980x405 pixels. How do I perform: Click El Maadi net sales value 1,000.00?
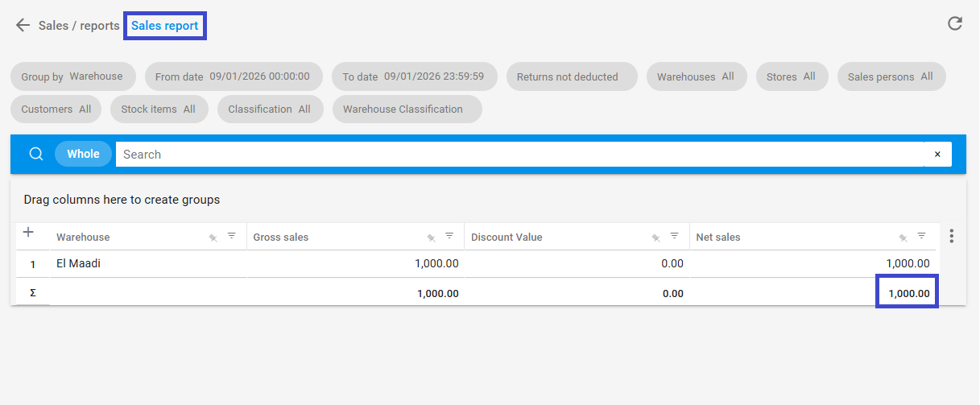(x=908, y=263)
